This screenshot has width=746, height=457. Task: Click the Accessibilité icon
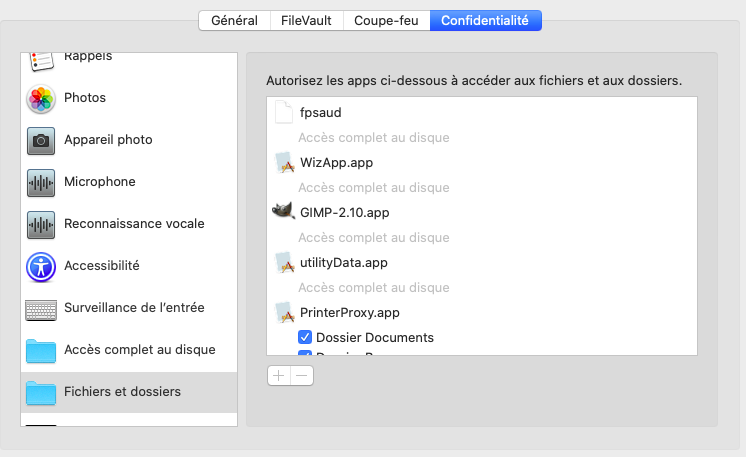[41, 266]
